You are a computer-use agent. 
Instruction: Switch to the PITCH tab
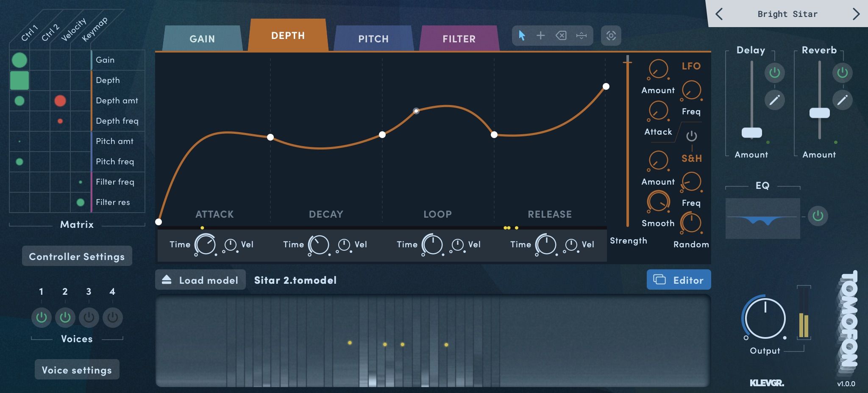pos(373,39)
